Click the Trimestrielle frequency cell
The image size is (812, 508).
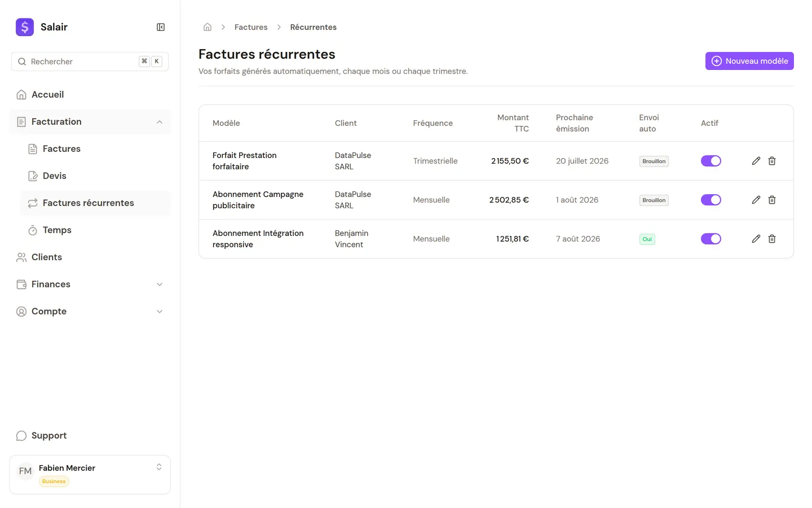click(435, 161)
